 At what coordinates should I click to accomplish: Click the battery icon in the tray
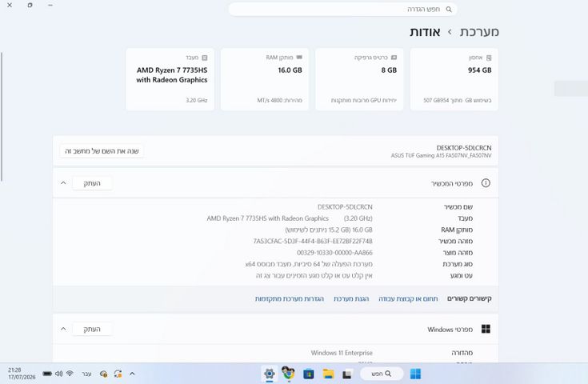pyautogui.click(x=47, y=374)
